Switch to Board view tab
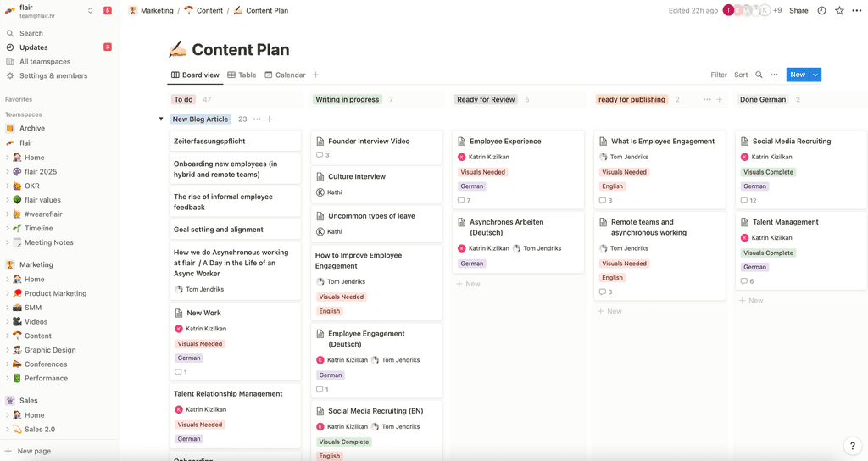868x461 pixels. (x=195, y=75)
